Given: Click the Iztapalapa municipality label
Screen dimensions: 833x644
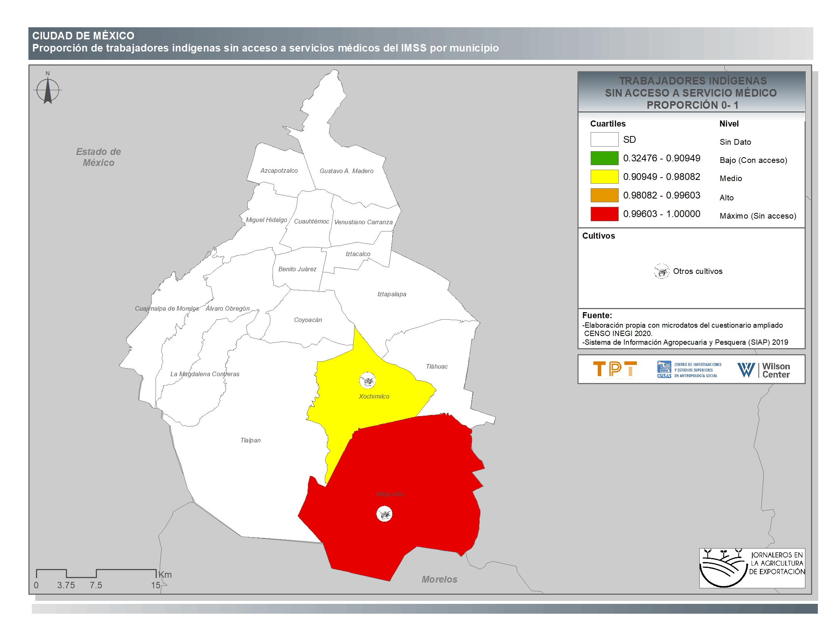Looking at the screenshot, I should [x=392, y=294].
